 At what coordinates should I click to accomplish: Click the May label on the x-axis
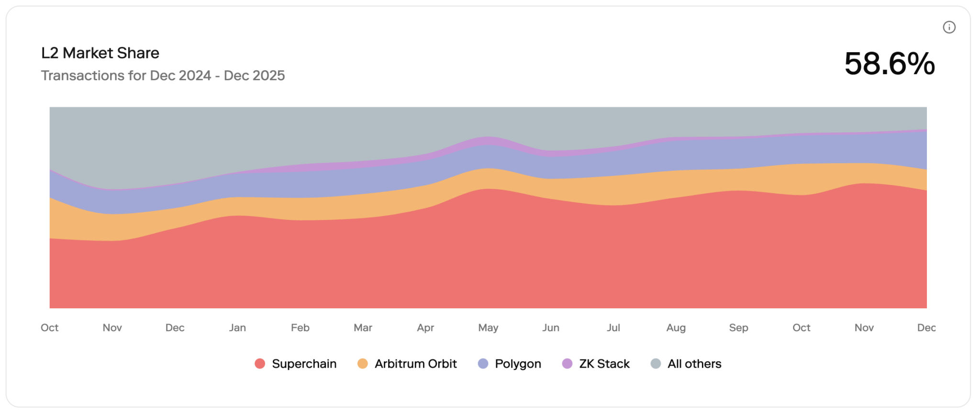488,328
